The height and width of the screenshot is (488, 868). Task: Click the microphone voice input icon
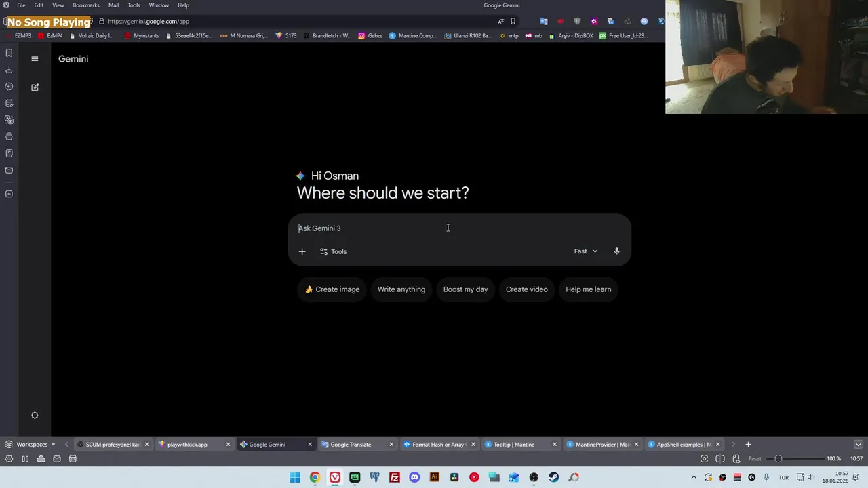[x=616, y=251]
